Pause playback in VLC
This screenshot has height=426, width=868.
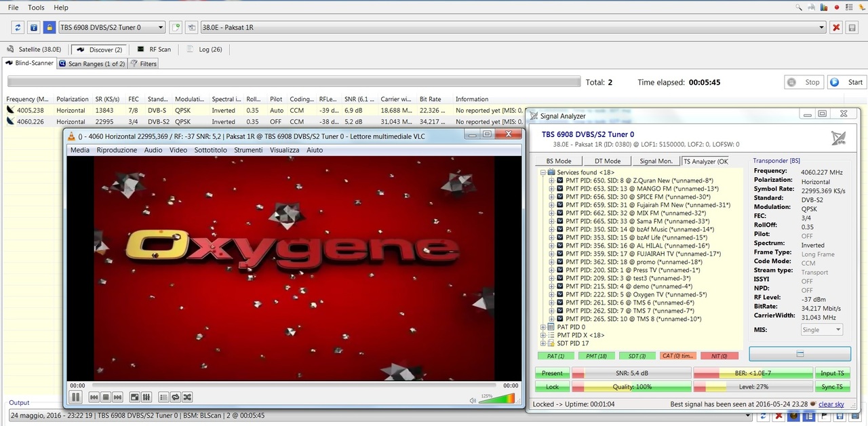(76, 397)
